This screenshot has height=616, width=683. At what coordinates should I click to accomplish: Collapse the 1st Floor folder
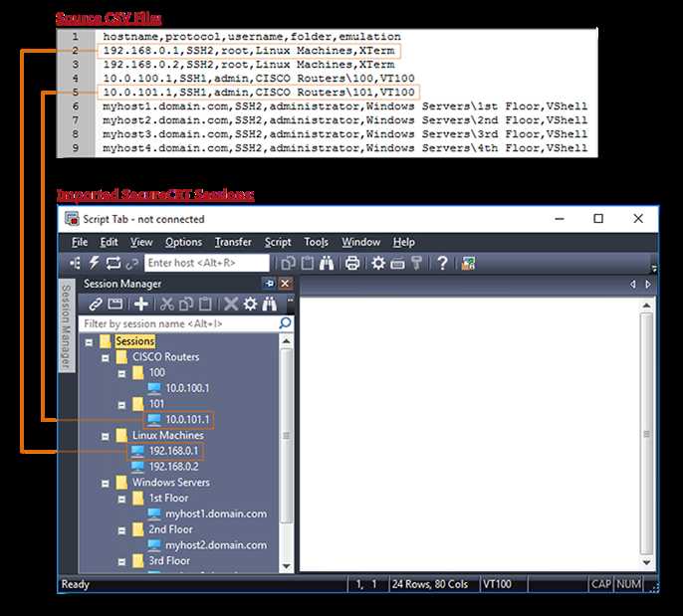click(x=121, y=500)
